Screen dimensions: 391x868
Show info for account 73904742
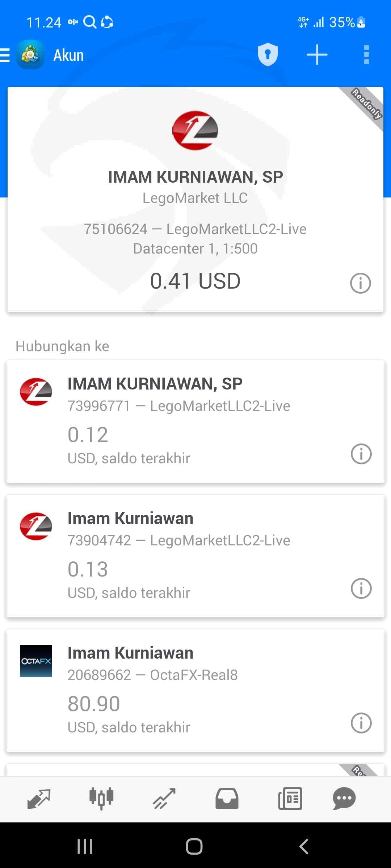pyautogui.click(x=361, y=588)
